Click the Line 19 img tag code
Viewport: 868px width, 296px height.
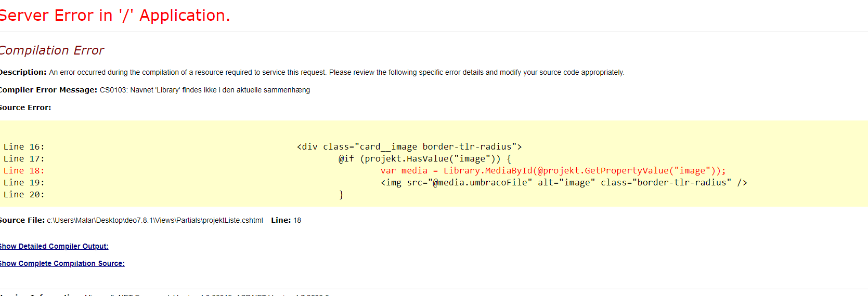pos(564,183)
